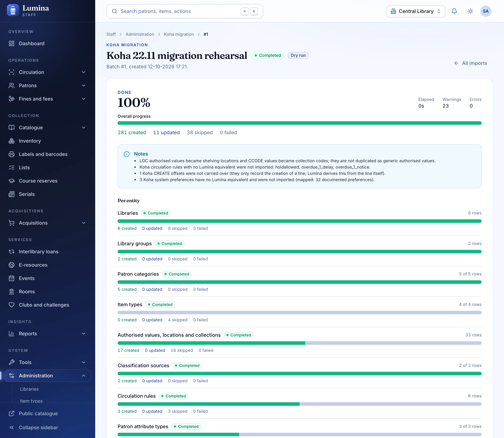The height and width of the screenshot is (438, 504).
Task: Go back to All imports
Action: pyautogui.click(x=471, y=63)
